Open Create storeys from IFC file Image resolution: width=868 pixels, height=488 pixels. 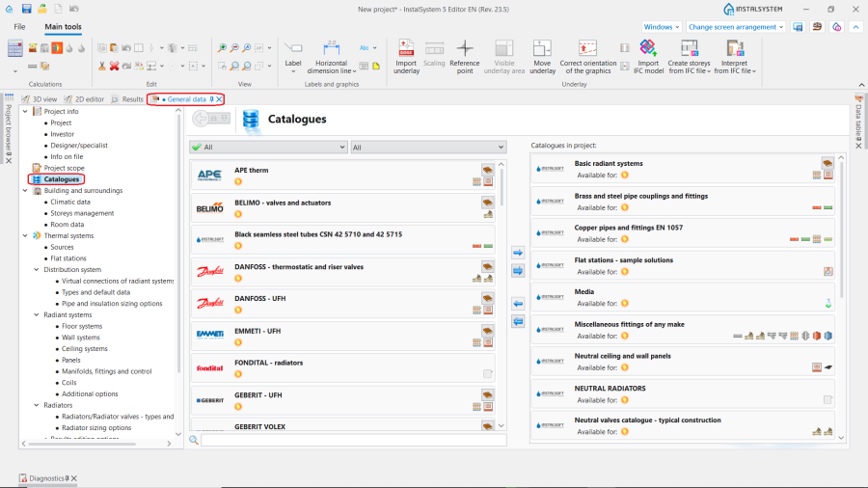coord(690,57)
